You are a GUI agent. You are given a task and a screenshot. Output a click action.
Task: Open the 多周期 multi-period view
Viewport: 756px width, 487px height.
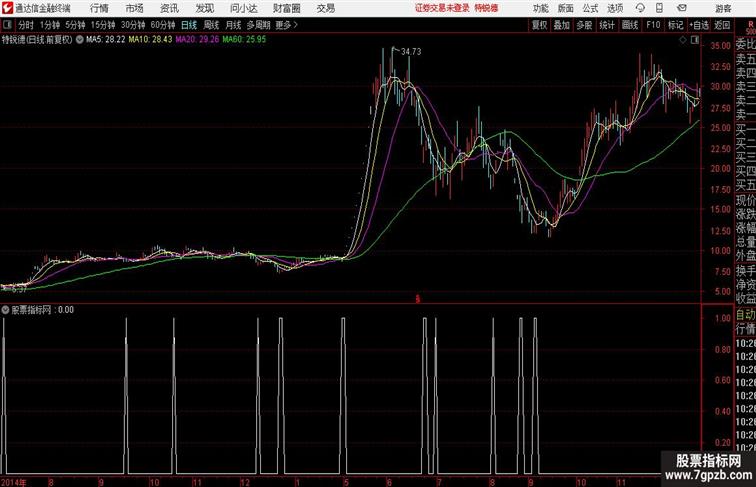pyautogui.click(x=258, y=25)
